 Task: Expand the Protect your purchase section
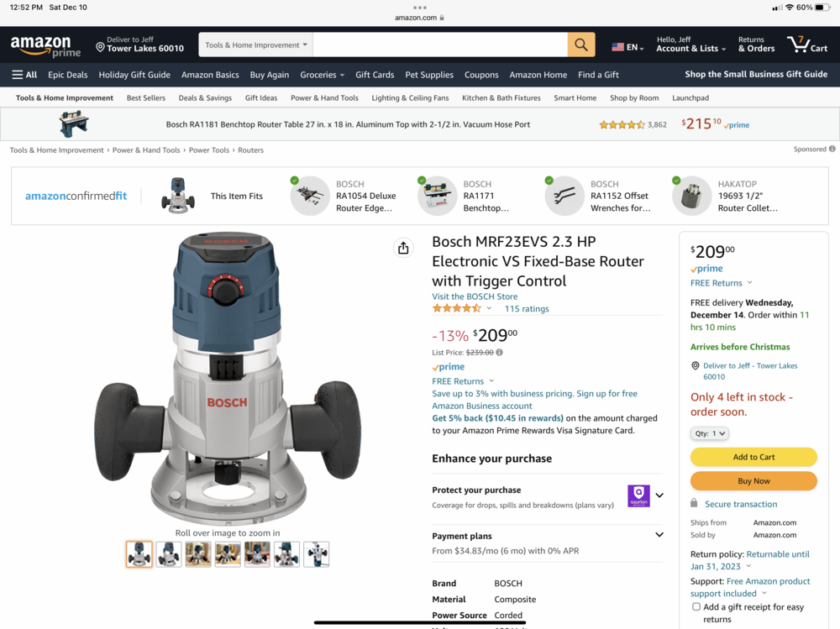click(x=659, y=495)
